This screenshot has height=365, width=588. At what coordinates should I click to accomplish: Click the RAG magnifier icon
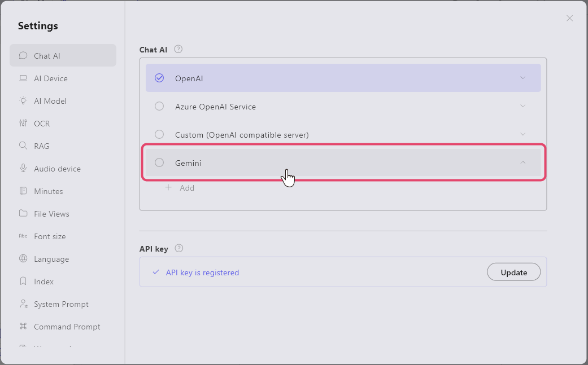tap(23, 146)
